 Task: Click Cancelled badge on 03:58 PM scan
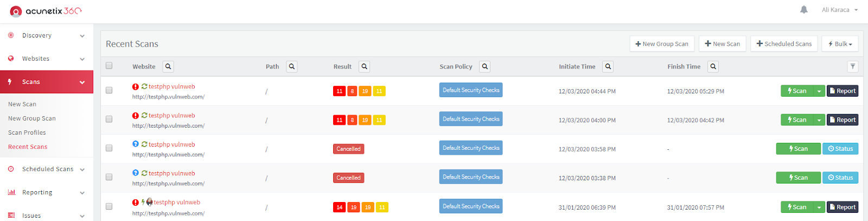pos(348,149)
